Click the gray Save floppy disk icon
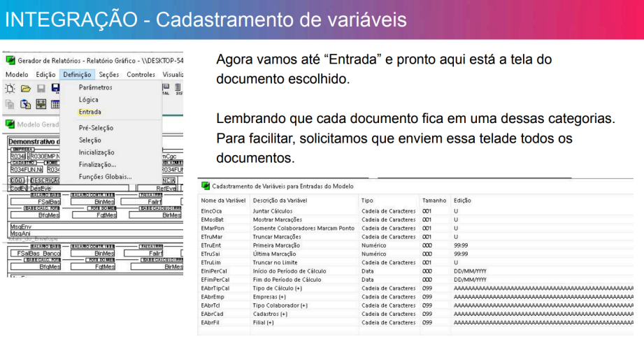644x339 pixels. [41, 89]
